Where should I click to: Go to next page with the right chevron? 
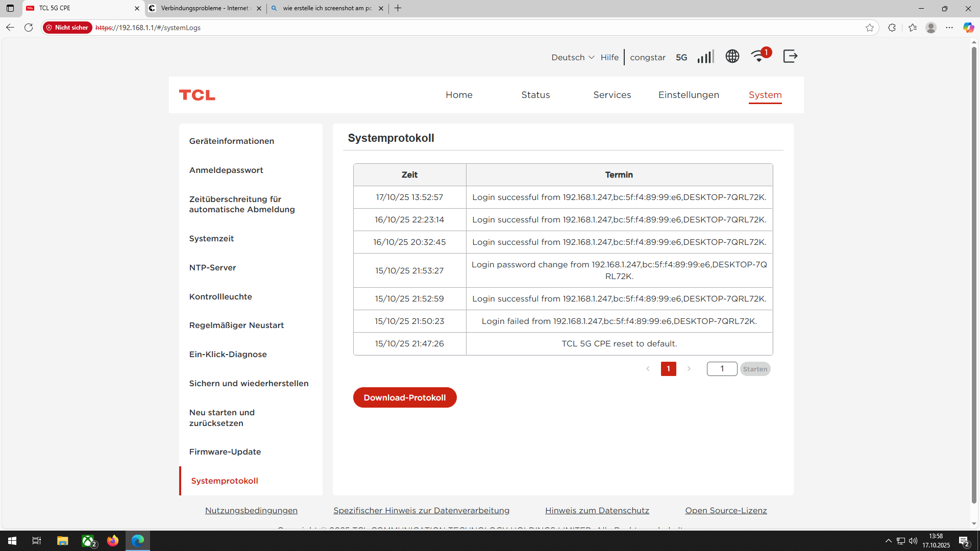pyautogui.click(x=689, y=369)
